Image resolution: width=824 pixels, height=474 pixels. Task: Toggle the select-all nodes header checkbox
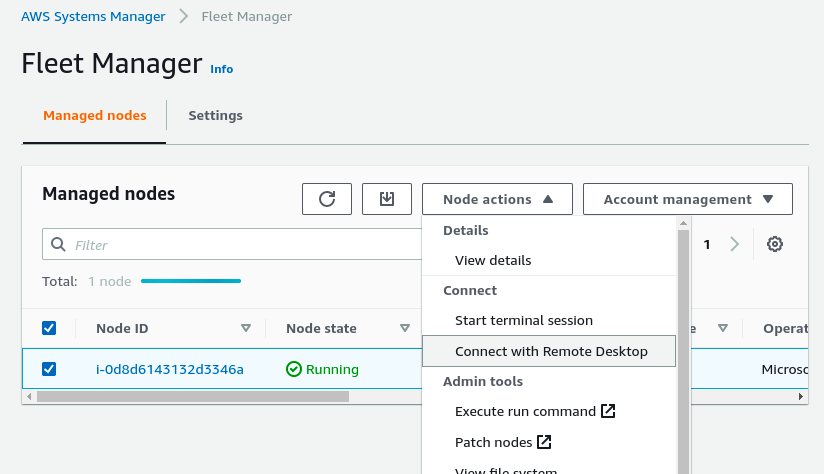click(49, 328)
